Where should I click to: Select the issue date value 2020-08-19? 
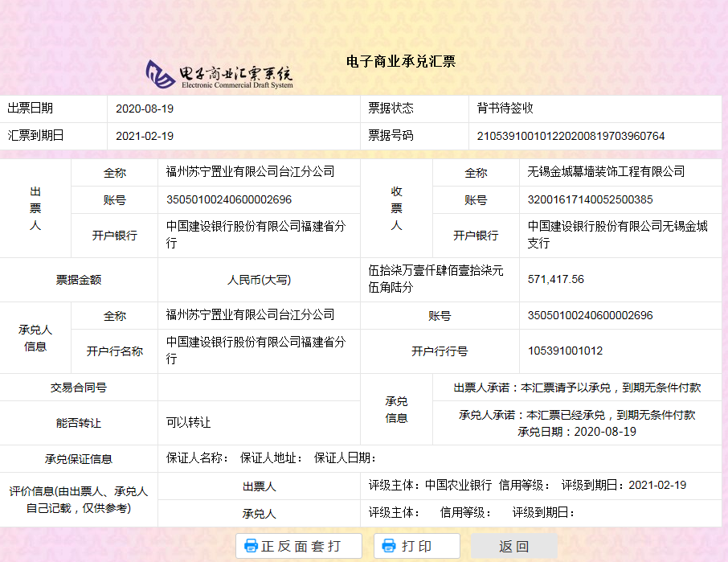click(145, 109)
